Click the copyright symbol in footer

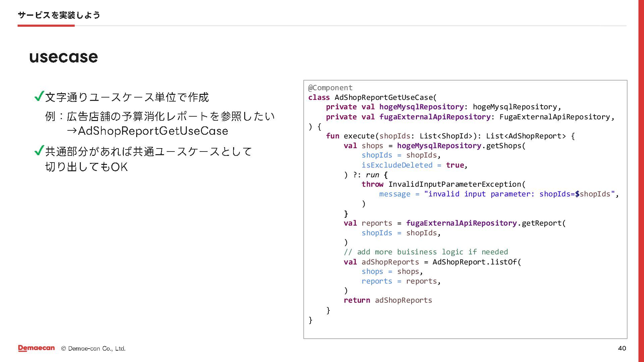tap(63, 349)
